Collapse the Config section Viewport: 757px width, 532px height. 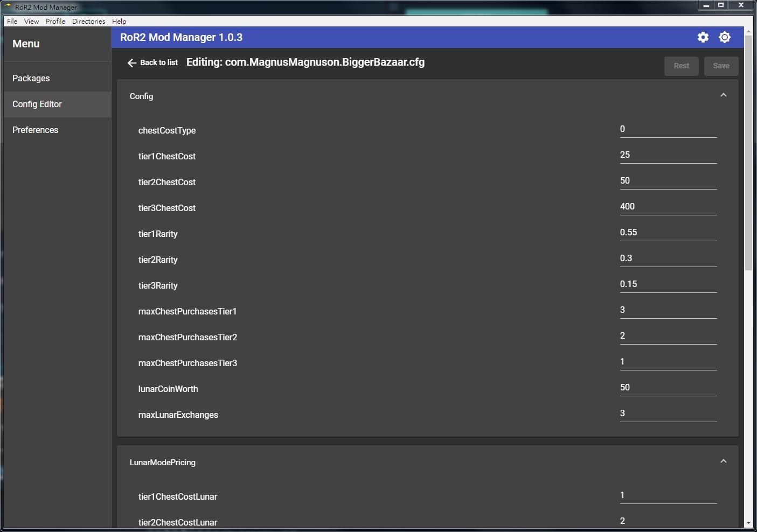point(723,94)
